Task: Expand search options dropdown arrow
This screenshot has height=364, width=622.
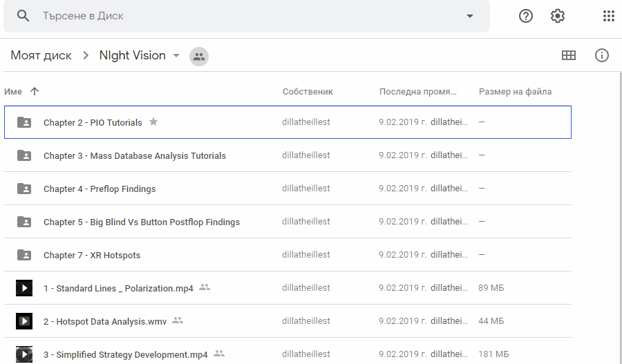Action: [x=470, y=16]
